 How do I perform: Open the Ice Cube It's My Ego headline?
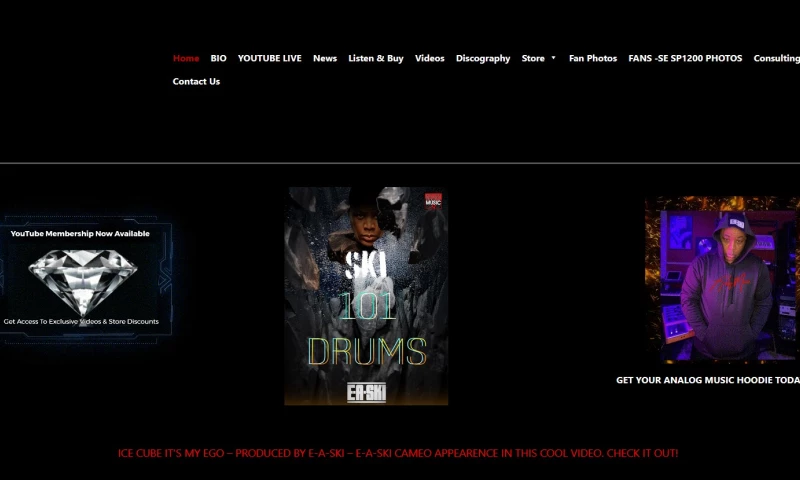click(398, 453)
